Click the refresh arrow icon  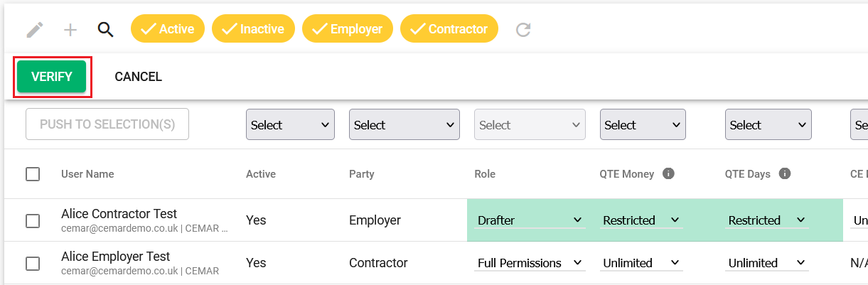tap(523, 30)
